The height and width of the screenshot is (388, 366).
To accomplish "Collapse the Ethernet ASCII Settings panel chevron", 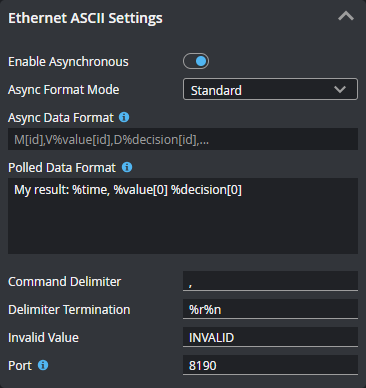I will [346, 16].
